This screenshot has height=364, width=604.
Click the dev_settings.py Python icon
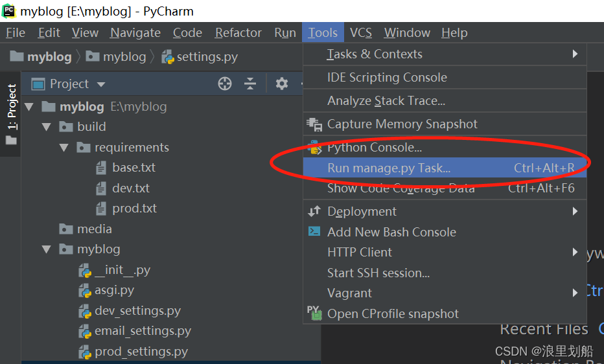pyautogui.click(x=85, y=311)
